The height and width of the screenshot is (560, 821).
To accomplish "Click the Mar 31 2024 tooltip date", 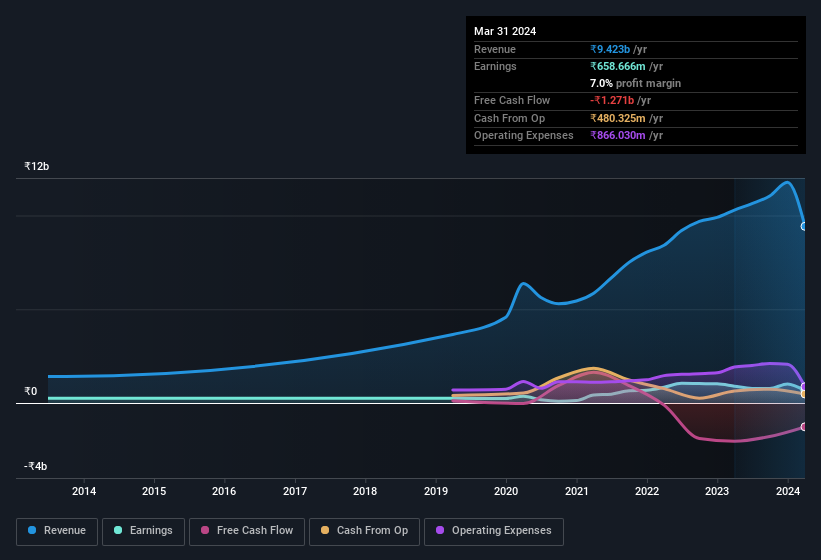I will [505, 31].
